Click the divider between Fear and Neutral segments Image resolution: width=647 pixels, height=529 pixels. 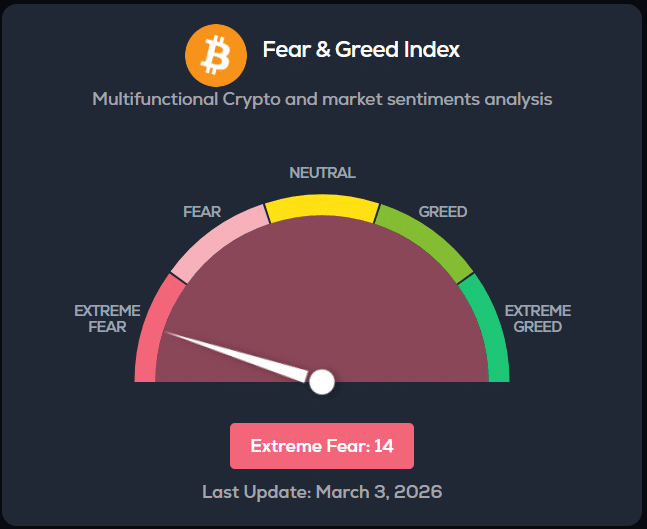267,213
